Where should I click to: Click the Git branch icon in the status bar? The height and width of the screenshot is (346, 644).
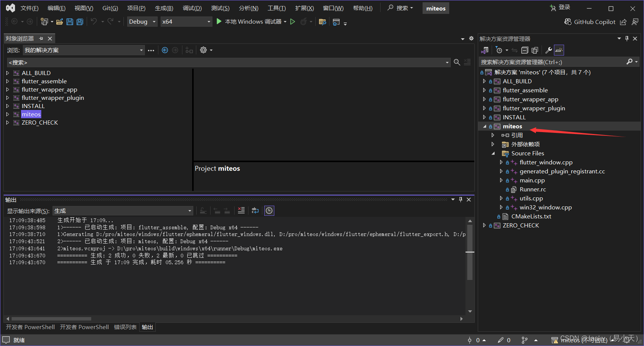[x=525, y=340]
